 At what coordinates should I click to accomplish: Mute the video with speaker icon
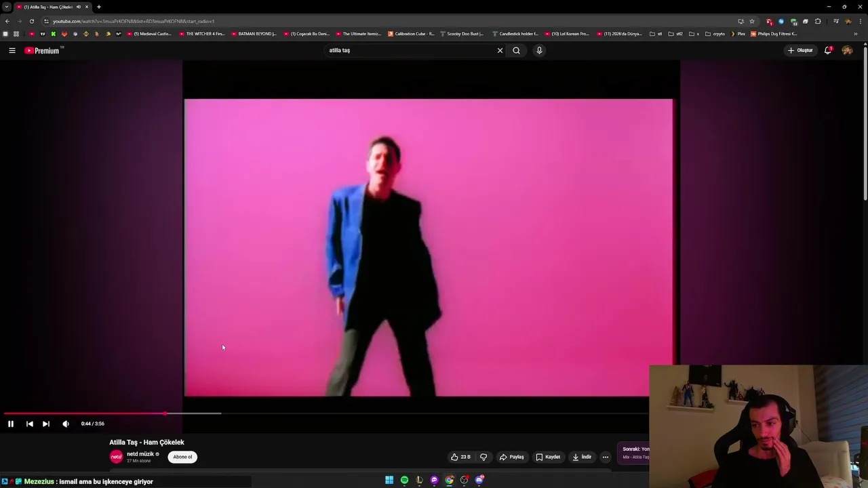pos(66,424)
